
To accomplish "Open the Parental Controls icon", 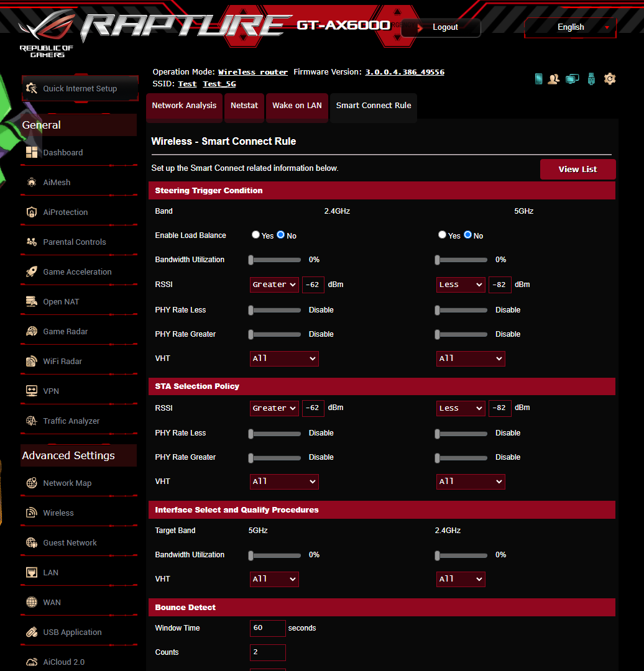I will point(32,242).
